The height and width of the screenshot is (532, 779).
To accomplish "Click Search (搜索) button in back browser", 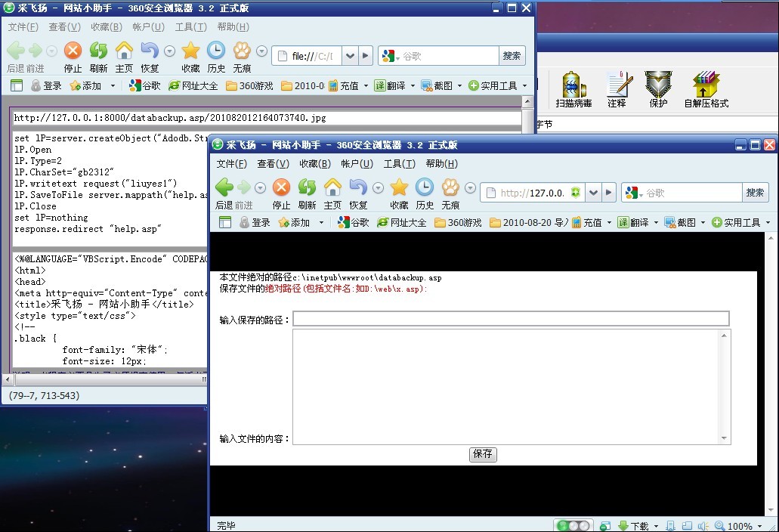I will coord(512,56).
